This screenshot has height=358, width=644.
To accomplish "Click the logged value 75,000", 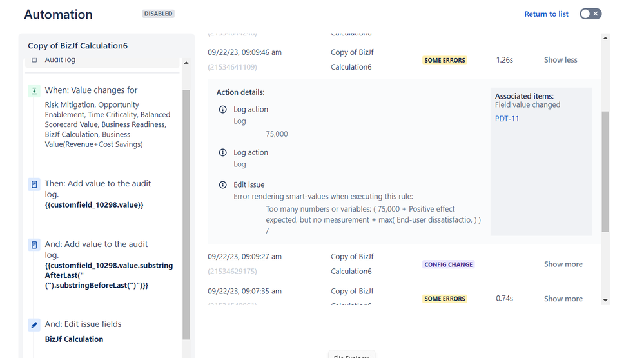I will pos(277,134).
